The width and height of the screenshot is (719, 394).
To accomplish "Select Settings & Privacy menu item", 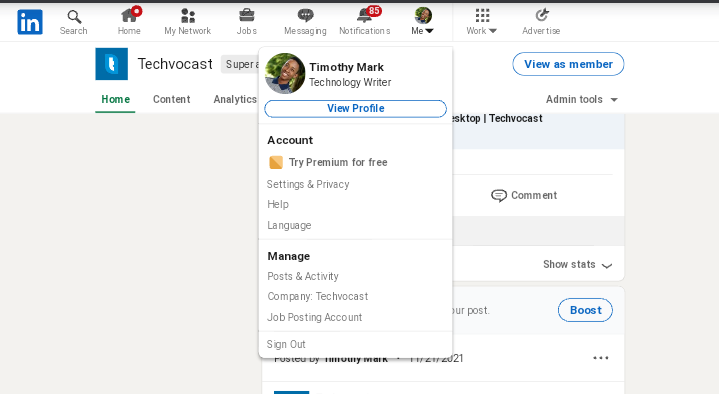I will [308, 184].
